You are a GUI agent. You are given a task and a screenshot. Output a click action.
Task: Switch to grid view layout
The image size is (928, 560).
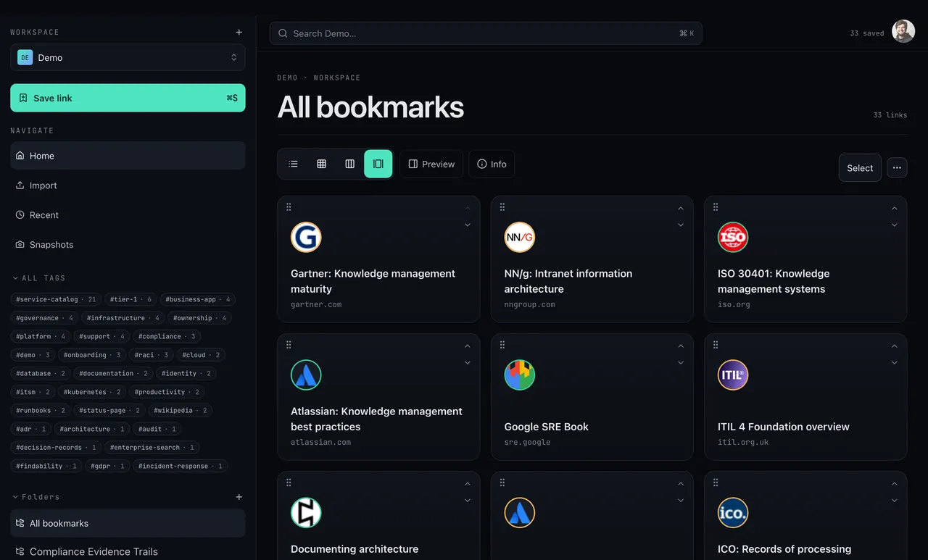(x=322, y=164)
